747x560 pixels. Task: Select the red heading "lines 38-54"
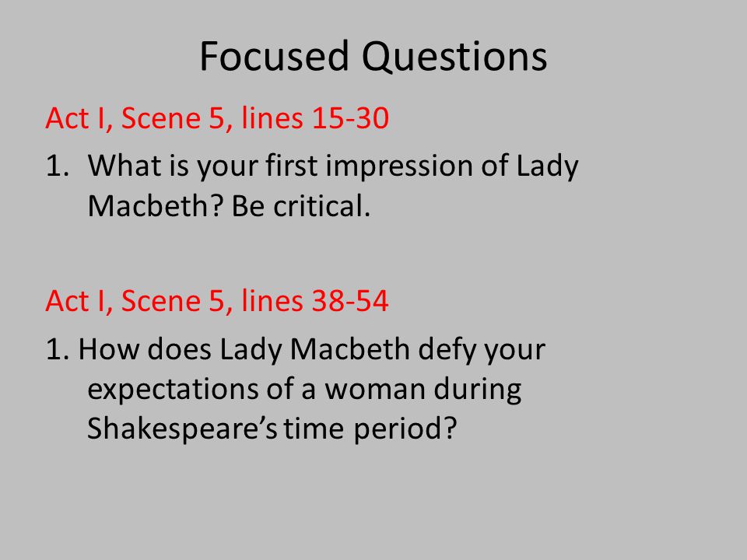pyautogui.click(x=315, y=300)
